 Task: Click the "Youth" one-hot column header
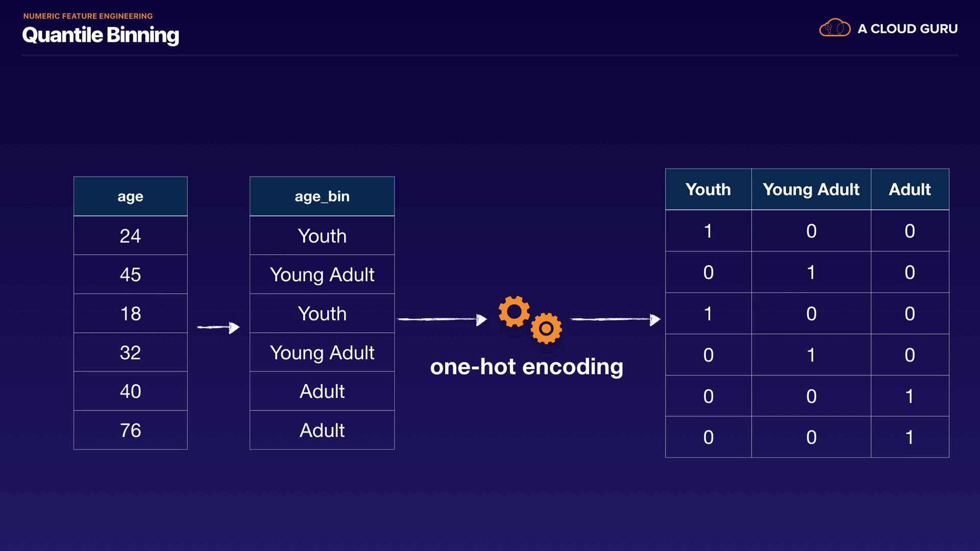pos(708,189)
